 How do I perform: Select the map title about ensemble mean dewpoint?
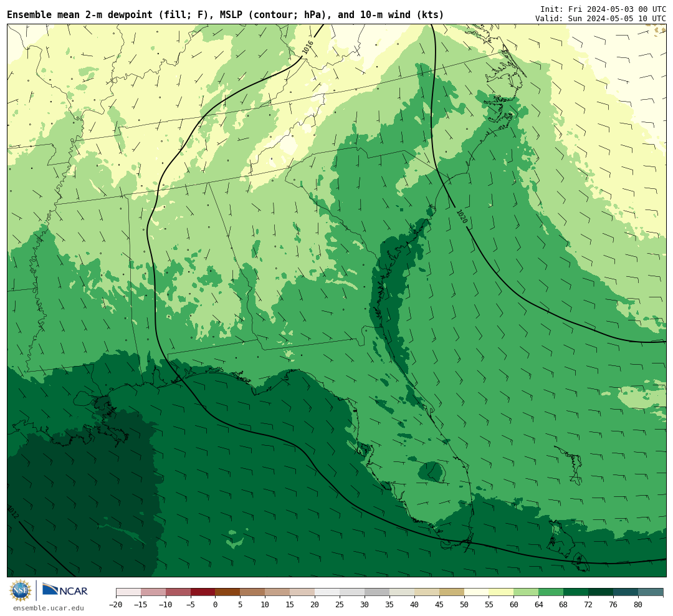pos(226,15)
